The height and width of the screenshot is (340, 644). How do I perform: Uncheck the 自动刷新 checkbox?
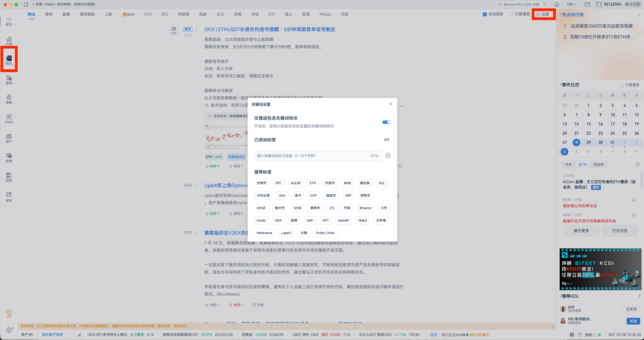coord(485,14)
